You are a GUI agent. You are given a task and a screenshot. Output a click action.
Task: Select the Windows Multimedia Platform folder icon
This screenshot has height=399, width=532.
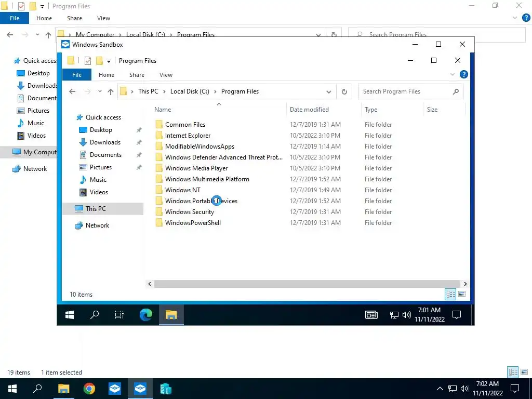click(x=159, y=179)
